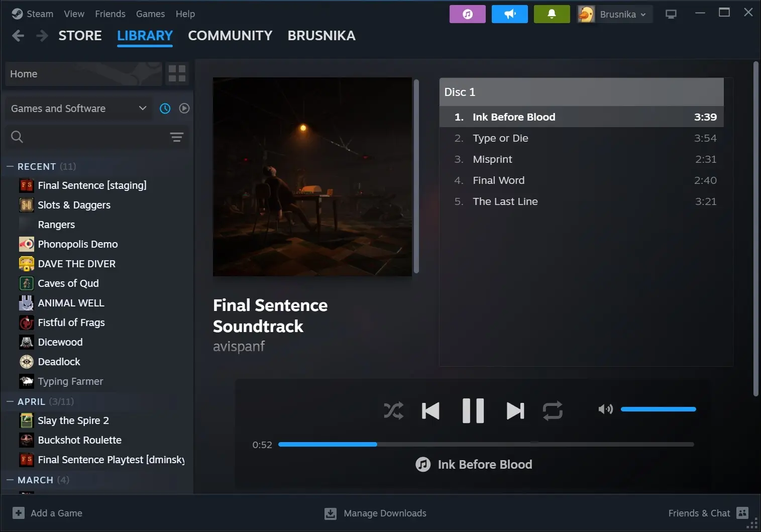Click the library search magnifier icon
Viewport: 761px width, 532px height.
[x=17, y=137]
